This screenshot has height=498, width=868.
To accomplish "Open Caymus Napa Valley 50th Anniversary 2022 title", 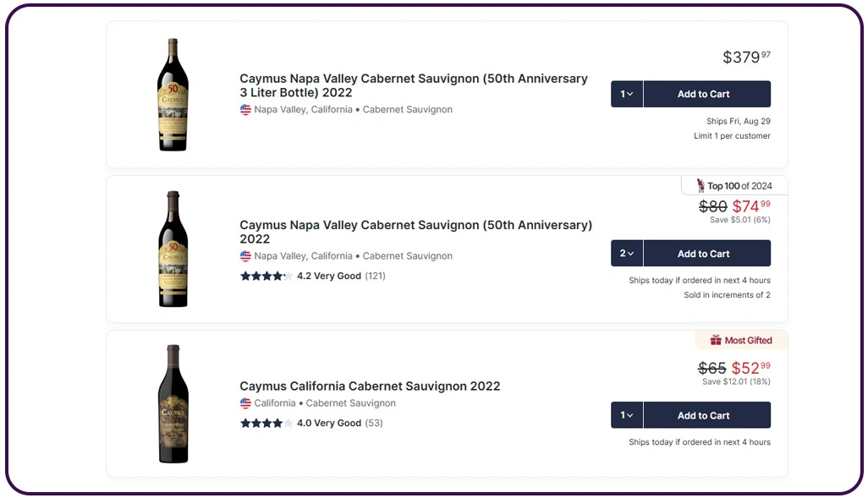I will tap(415, 232).
